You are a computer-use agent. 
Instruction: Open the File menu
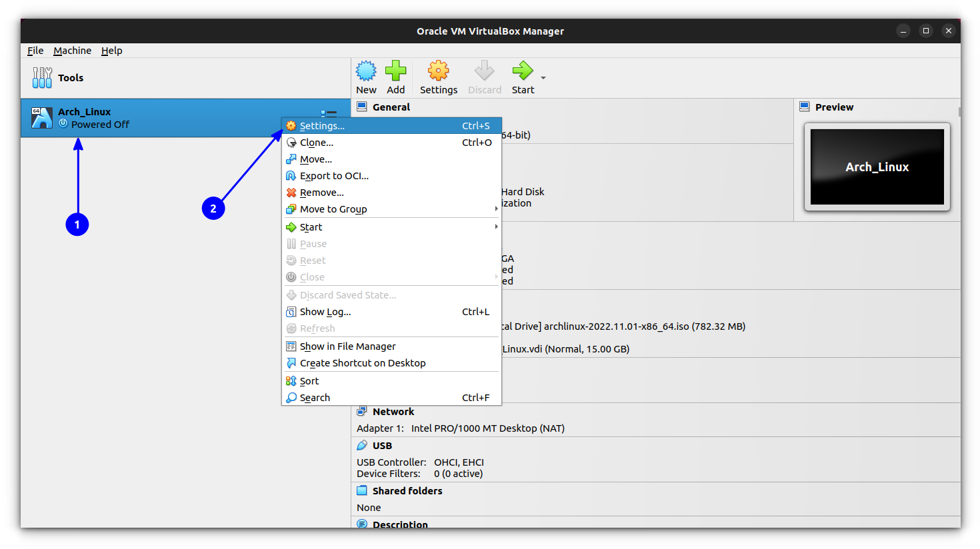pos(35,51)
